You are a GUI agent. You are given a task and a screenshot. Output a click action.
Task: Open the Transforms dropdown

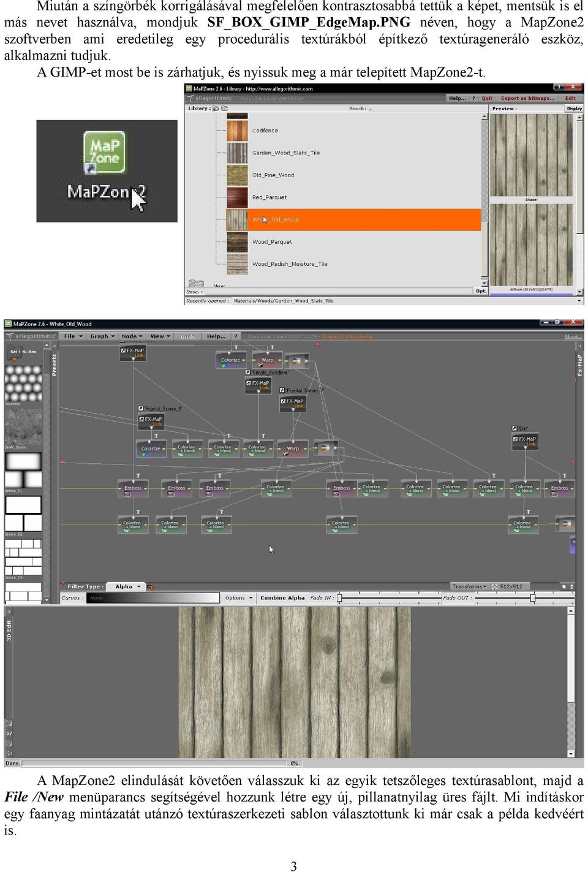click(469, 586)
